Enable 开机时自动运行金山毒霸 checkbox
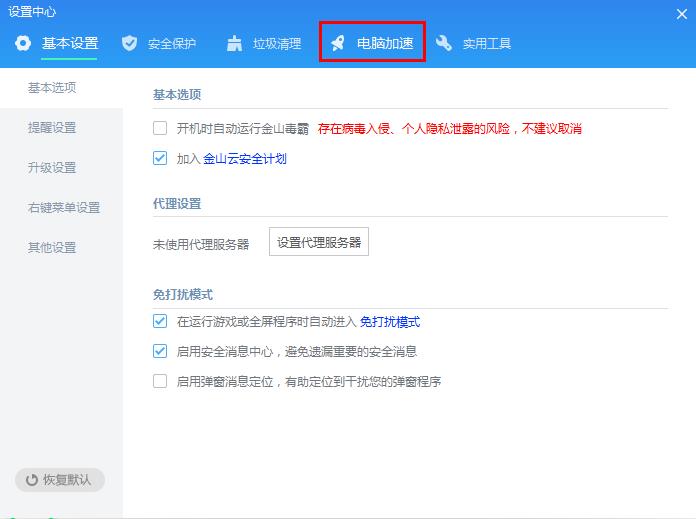The width and height of the screenshot is (696, 519). pos(160,128)
